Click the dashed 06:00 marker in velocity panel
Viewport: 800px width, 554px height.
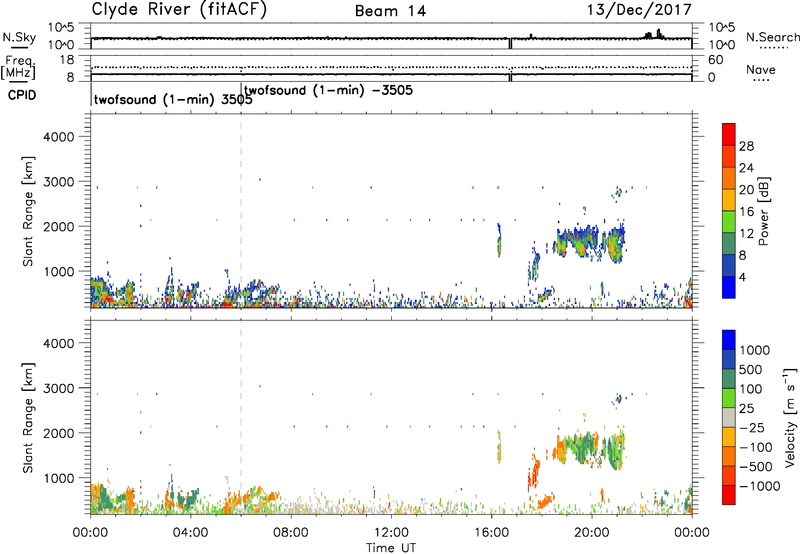241,417
